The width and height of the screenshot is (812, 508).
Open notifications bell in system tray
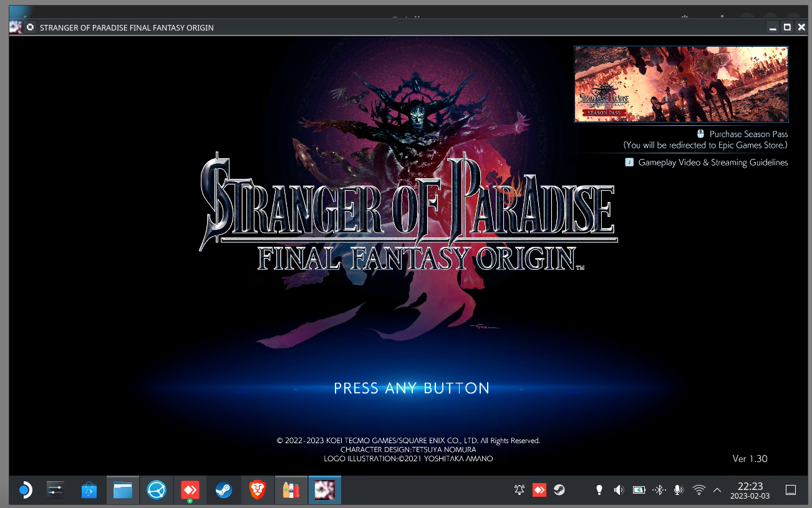[x=520, y=490]
